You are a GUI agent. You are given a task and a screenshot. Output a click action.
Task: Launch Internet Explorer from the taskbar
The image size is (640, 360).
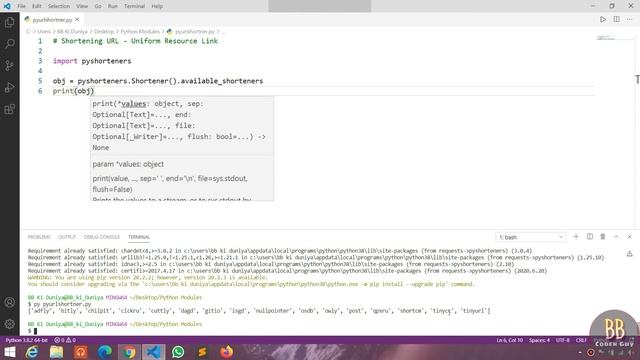[x=32, y=352]
